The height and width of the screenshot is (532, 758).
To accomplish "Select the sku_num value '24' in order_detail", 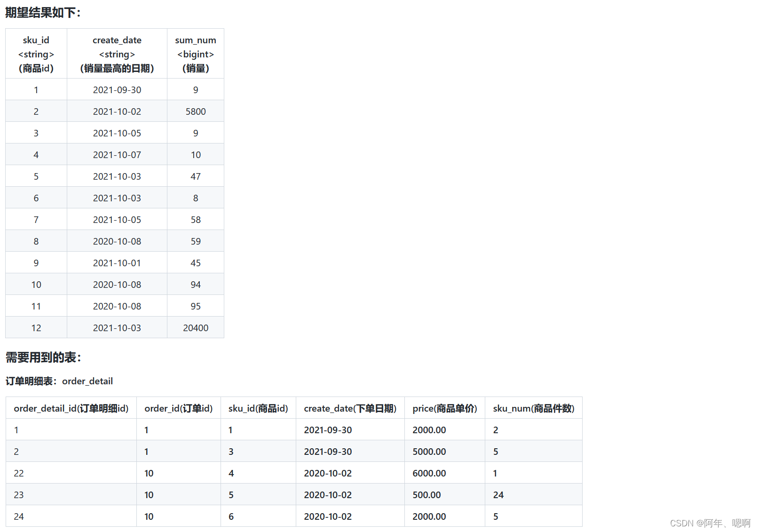I will pyautogui.click(x=498, y=495).
